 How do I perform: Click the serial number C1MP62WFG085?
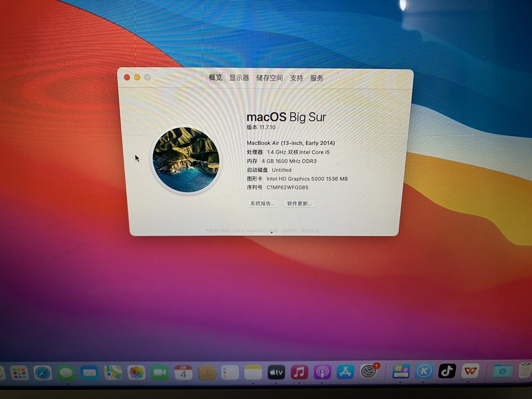tap(287, 187)
